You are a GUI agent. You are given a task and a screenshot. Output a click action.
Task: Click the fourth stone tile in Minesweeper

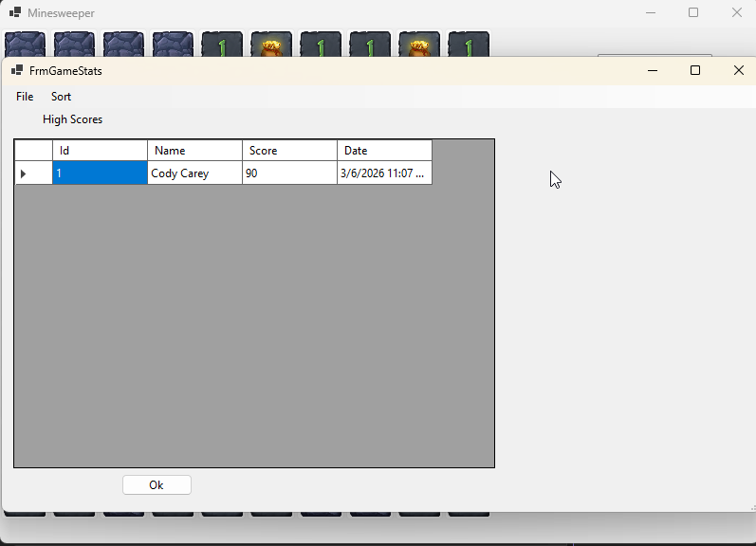tap(173, 45)
